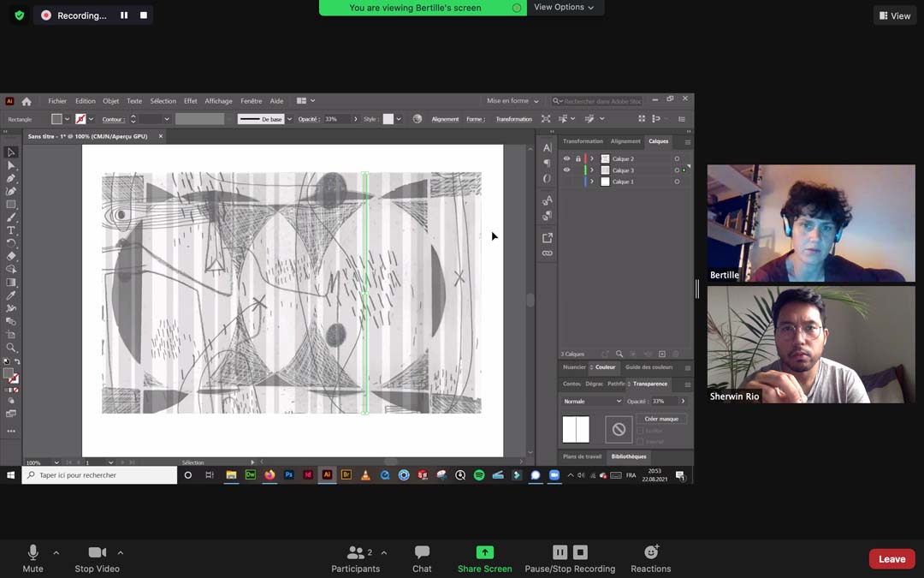Screen dimensions: 924x578
Task: Mute the microphone in Zoom
Action: (x=33, y=558)
